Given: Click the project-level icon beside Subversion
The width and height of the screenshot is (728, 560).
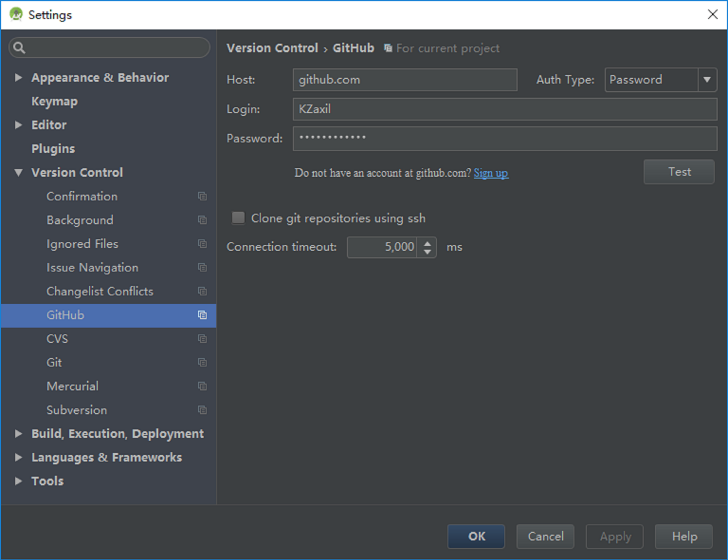Looking at the screenshot, I should tap(202, 410).
